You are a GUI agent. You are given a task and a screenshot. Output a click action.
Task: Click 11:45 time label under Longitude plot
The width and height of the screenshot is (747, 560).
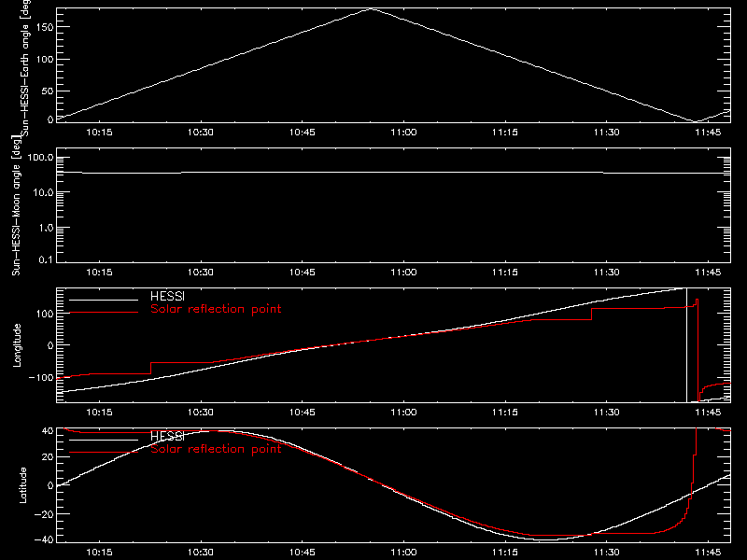point(708,412)
